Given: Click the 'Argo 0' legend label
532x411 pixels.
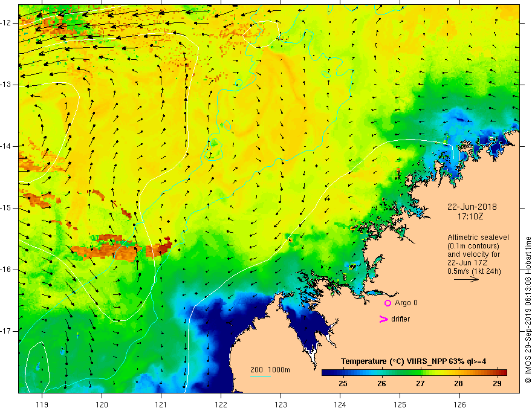Looking at the screenshot, I should [406, 302].
